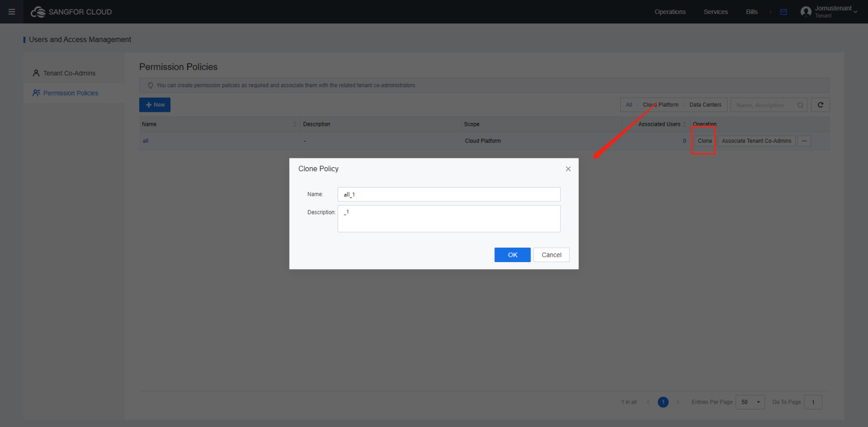Viewport: 868px width, 427px height.
Task: Filter policies by All scope
Action: (x=629, y=105)
